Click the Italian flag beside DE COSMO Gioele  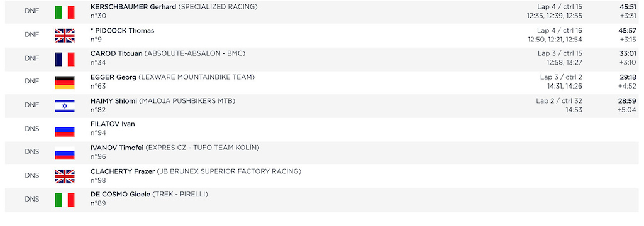point(65,200)
